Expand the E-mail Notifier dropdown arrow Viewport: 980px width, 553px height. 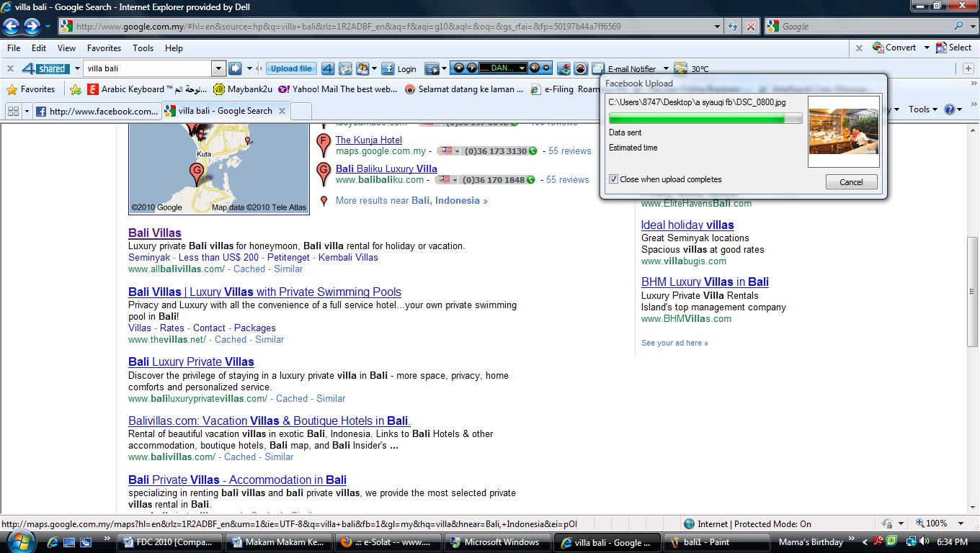click(x=666, y=68)
